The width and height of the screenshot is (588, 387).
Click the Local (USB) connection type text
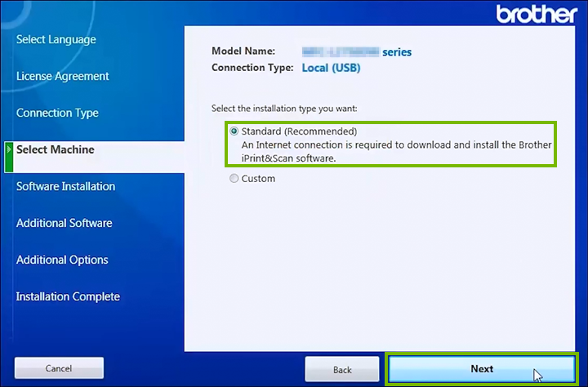331,68
